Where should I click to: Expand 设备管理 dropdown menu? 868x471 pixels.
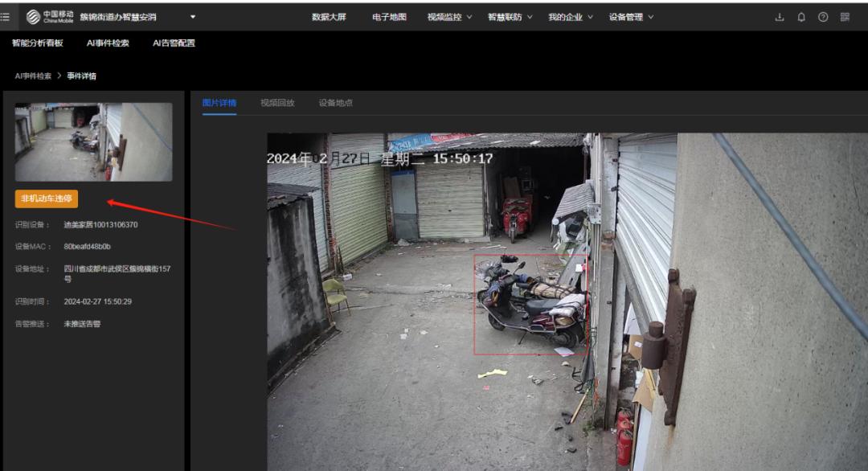[631, 17]
